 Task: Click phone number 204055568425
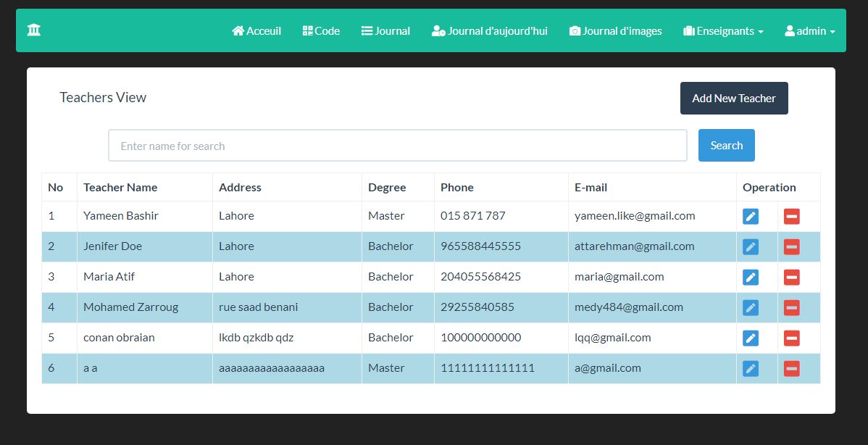480,277
